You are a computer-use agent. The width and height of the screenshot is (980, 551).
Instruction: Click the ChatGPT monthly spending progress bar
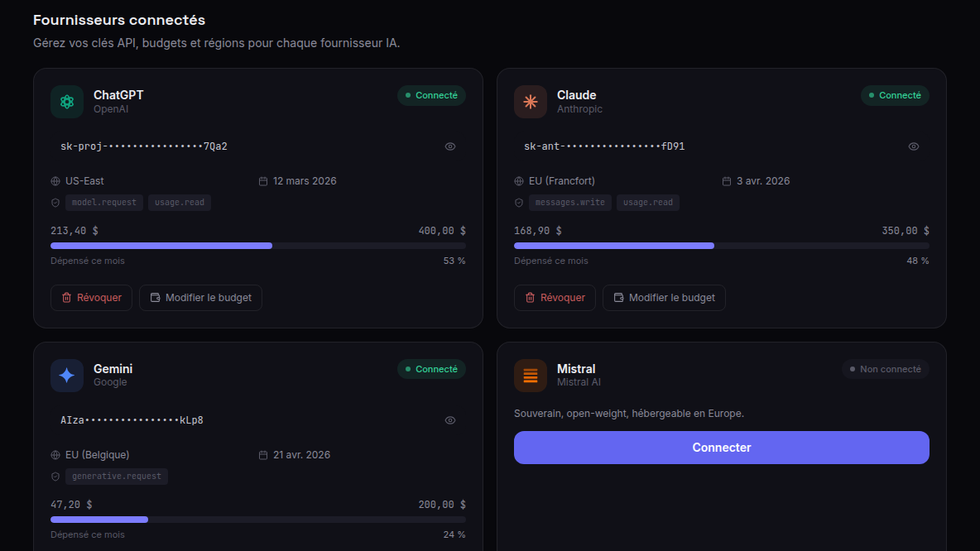click(x=258, y=246)
